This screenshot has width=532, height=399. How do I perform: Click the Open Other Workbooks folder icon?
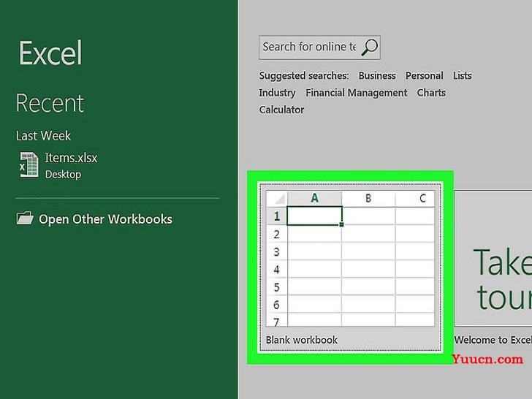(x=25, y=218)
